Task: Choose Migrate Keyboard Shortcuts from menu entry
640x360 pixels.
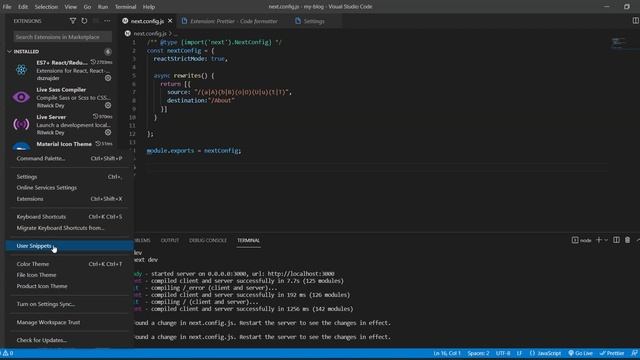Action: (x=69, y=228)
